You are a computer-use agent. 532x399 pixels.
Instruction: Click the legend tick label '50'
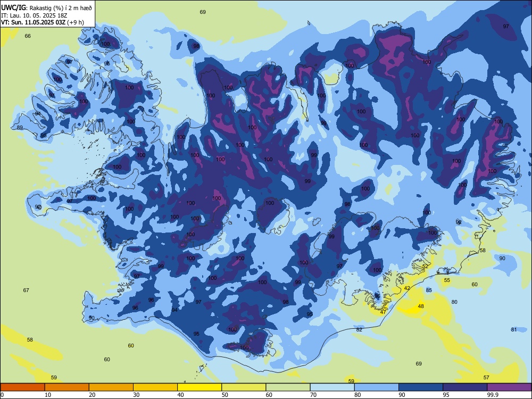point(225,395)
